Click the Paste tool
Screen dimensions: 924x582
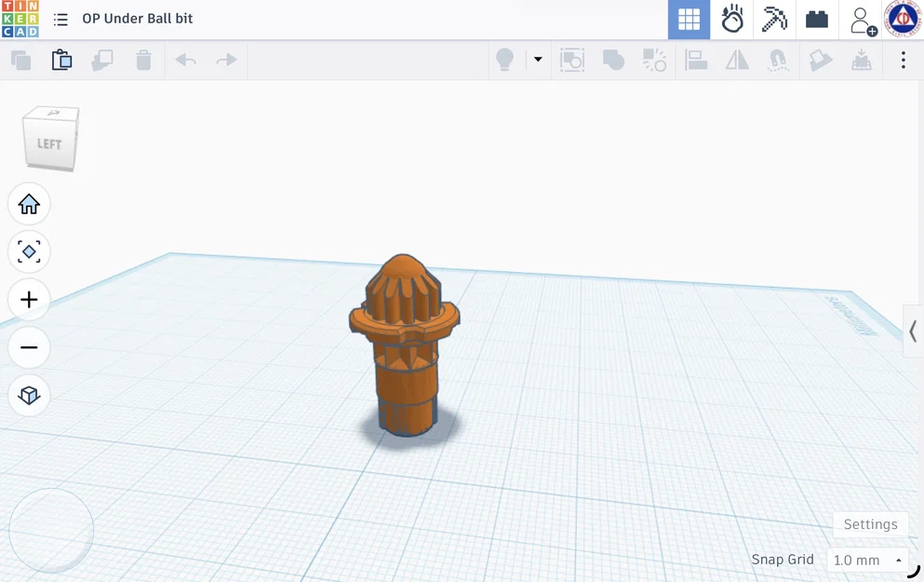(61, 61)
